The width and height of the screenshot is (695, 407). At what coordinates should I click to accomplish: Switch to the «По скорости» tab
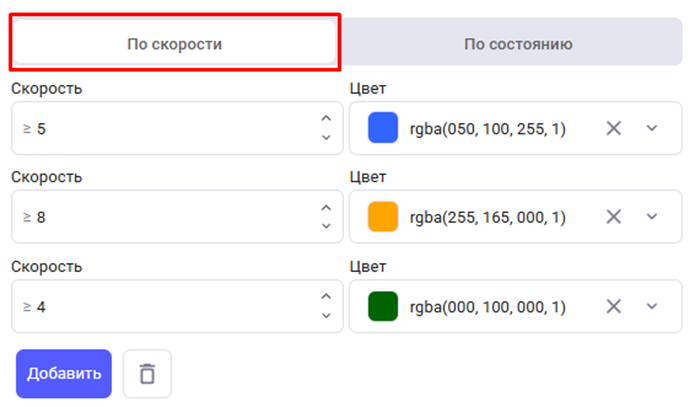174,44
